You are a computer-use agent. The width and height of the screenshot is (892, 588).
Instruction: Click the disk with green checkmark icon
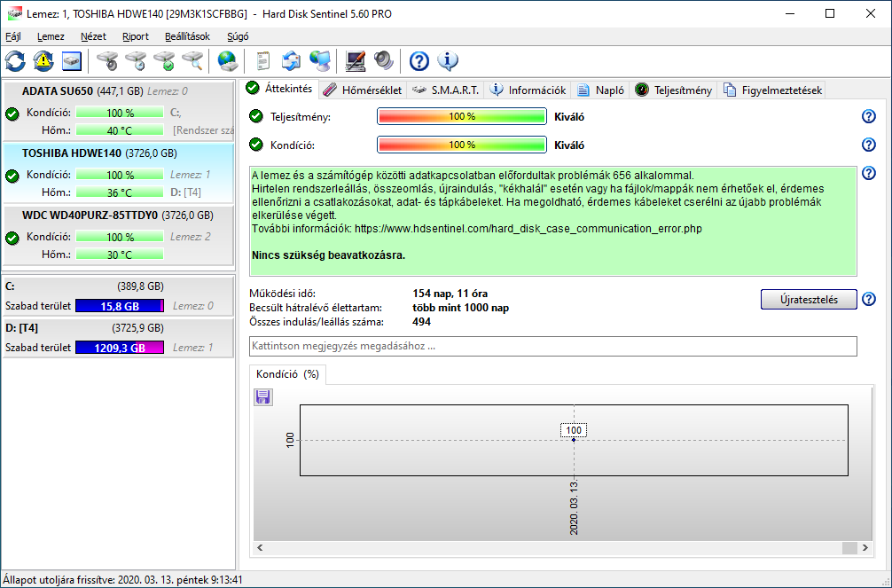[164, 61]
